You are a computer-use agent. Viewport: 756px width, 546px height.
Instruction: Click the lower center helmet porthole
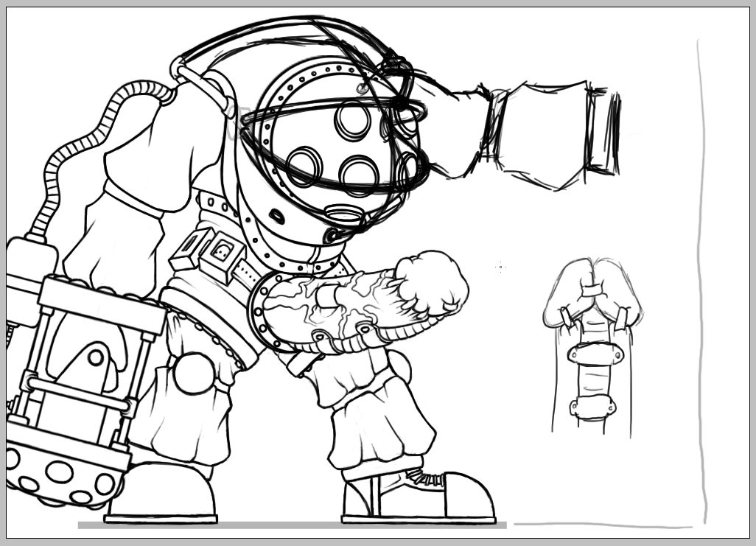click(x=359, y=174)
